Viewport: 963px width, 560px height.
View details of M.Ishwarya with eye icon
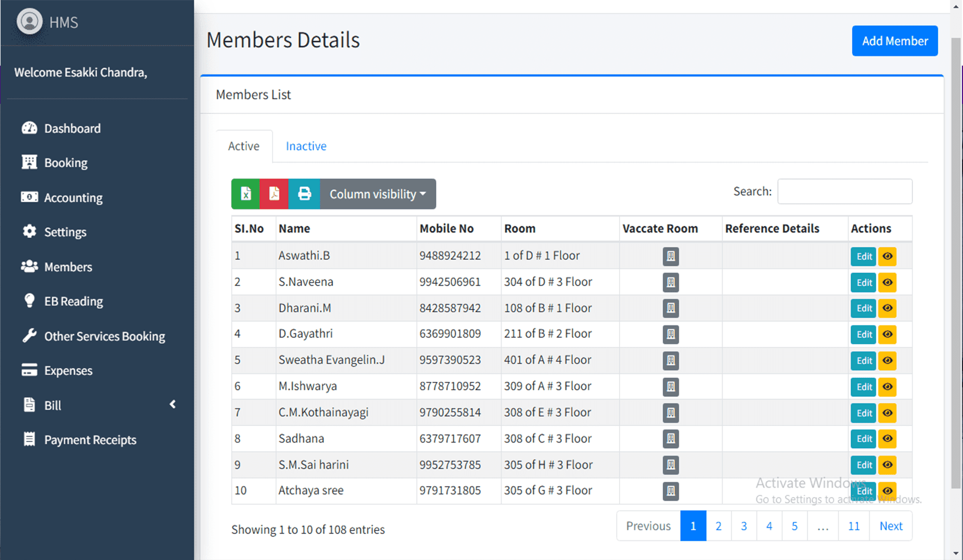887,386
